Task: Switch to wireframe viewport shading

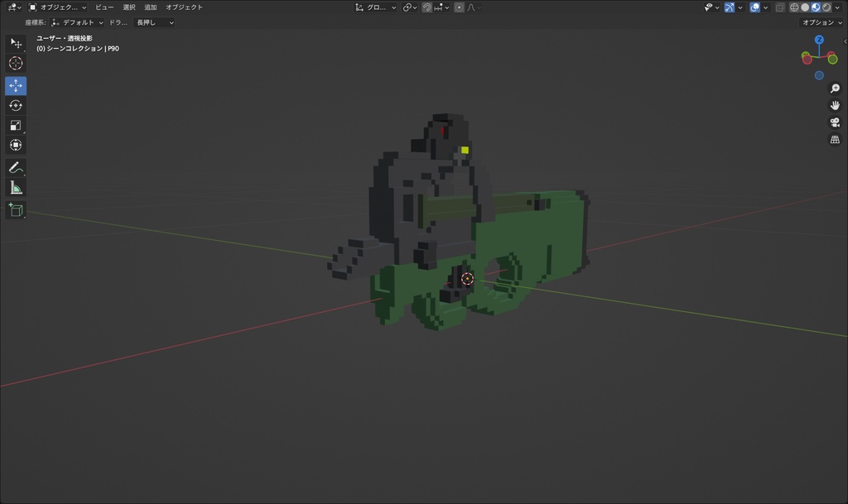Action: pos(794,7)
